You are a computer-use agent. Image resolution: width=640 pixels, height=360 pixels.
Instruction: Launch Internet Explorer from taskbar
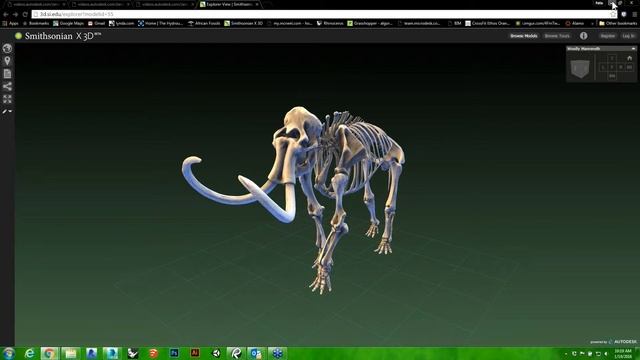click(29, 353)
